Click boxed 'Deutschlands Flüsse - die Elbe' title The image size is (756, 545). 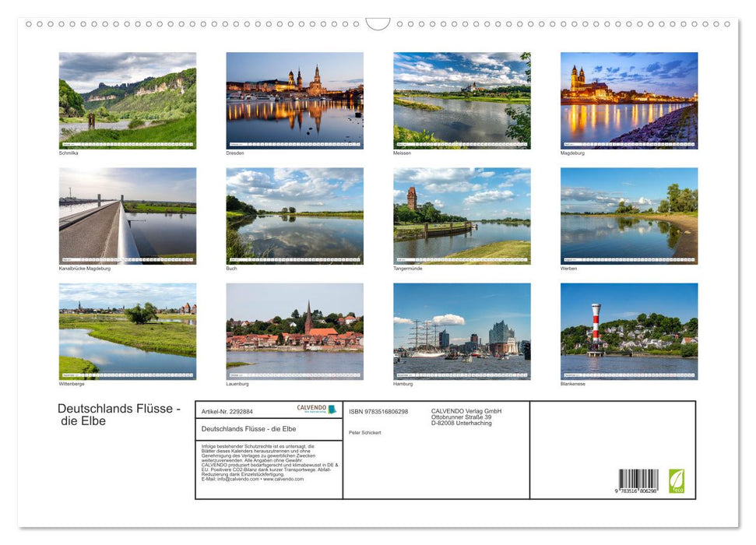coord(249,429)
